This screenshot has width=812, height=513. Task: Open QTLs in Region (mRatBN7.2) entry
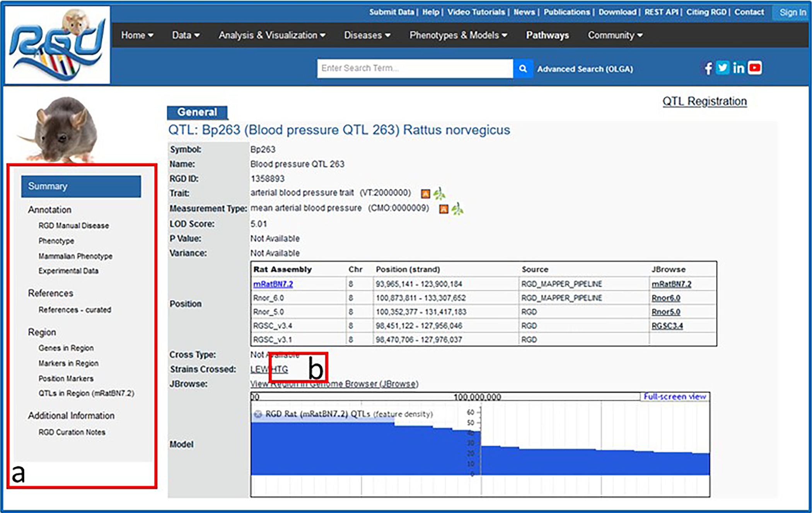[x=86, y=393]
